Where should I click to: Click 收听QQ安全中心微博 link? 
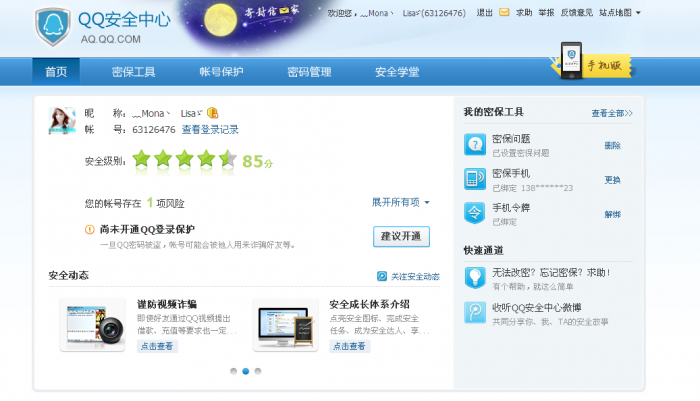[x=537, y=308]
